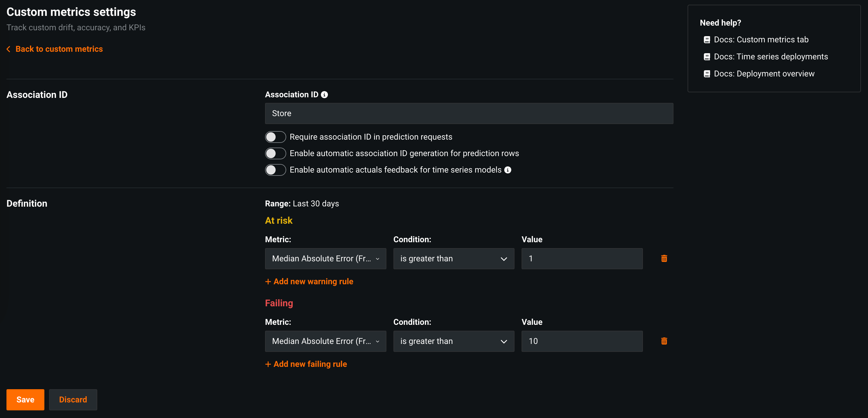The image size is (868, 418).
Task: Delete the At risk warning rule
Action: tap(664, 259)
